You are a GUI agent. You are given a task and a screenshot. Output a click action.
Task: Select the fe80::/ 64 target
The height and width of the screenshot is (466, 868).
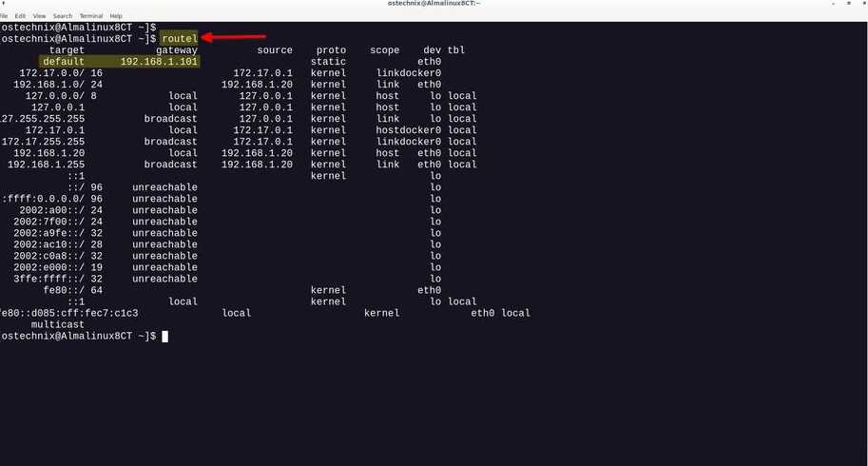click(x=73, y=290)
